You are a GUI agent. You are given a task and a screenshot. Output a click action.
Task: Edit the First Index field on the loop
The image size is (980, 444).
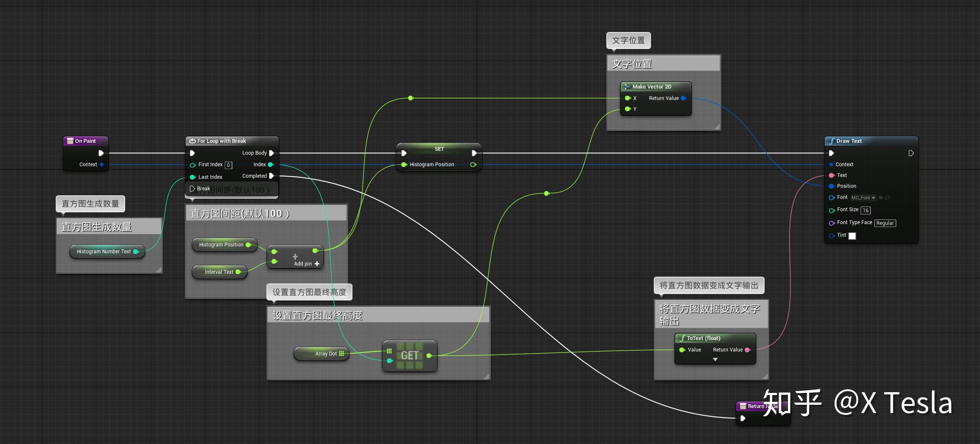[228, 165]
